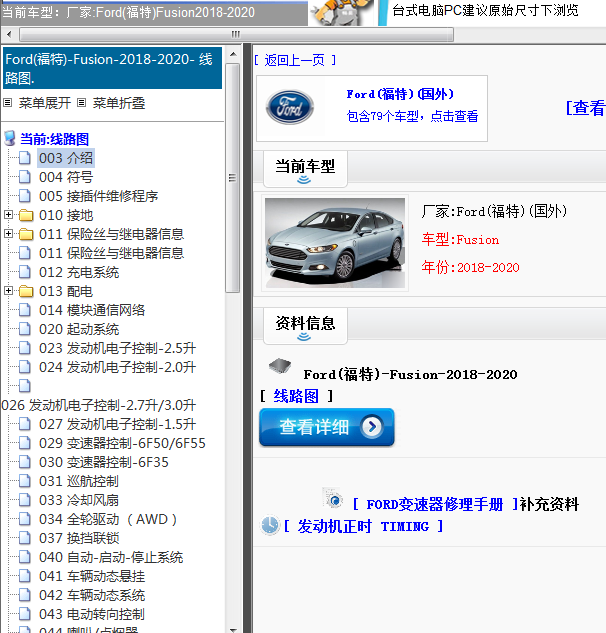
Task: Open the 线路图 link under 资料信息
Action: (296, 396)
